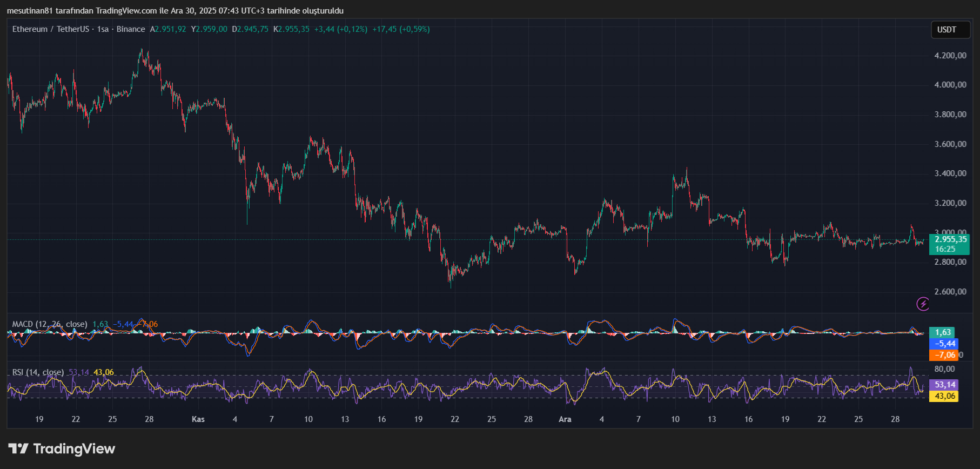Click the TradingView logo

62,449
